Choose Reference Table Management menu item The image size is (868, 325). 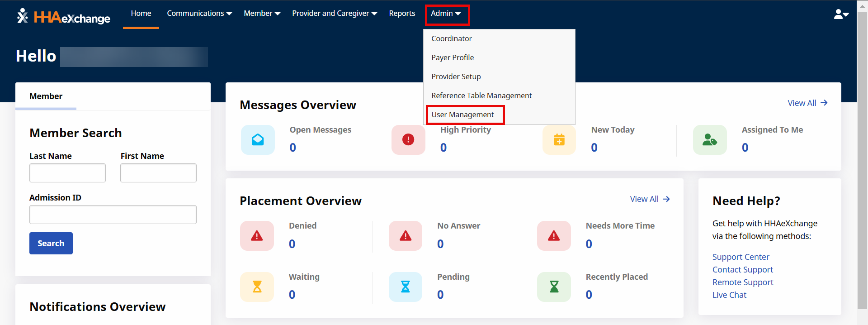(481, 96)
